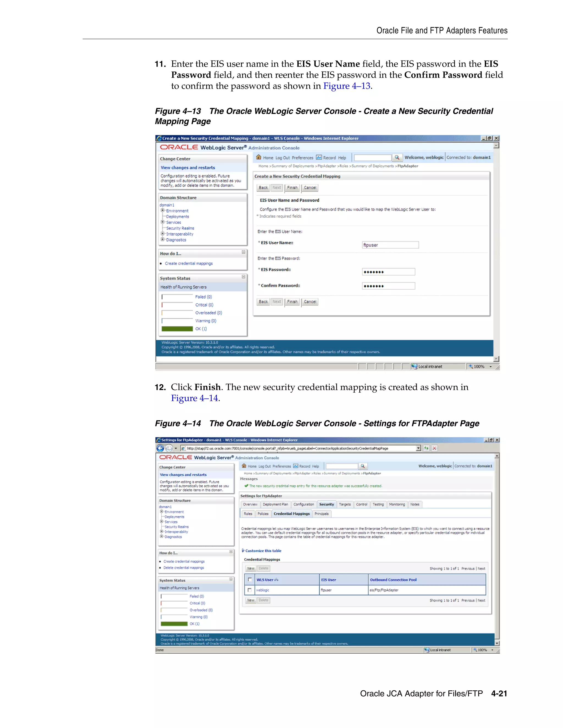Click Local intranet zone icon in Figure 4-13
563x728 pixels.
[x=414, y=366]
